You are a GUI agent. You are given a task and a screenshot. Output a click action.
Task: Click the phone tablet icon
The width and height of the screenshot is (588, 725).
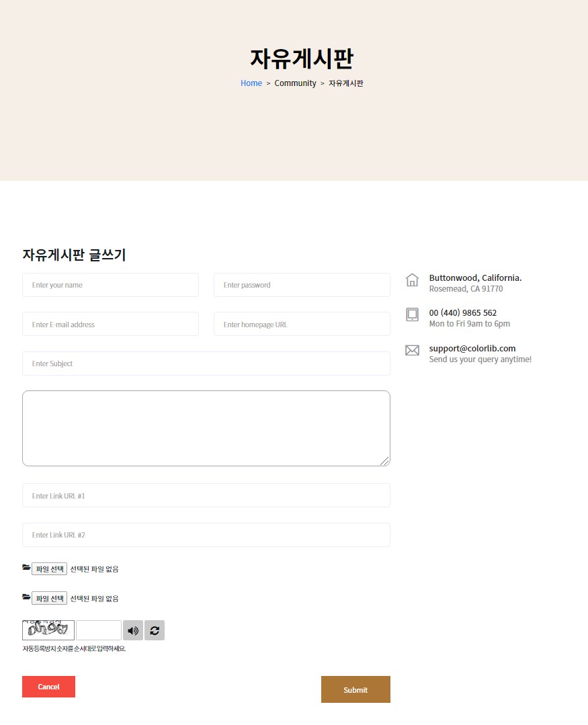point(412,314)
